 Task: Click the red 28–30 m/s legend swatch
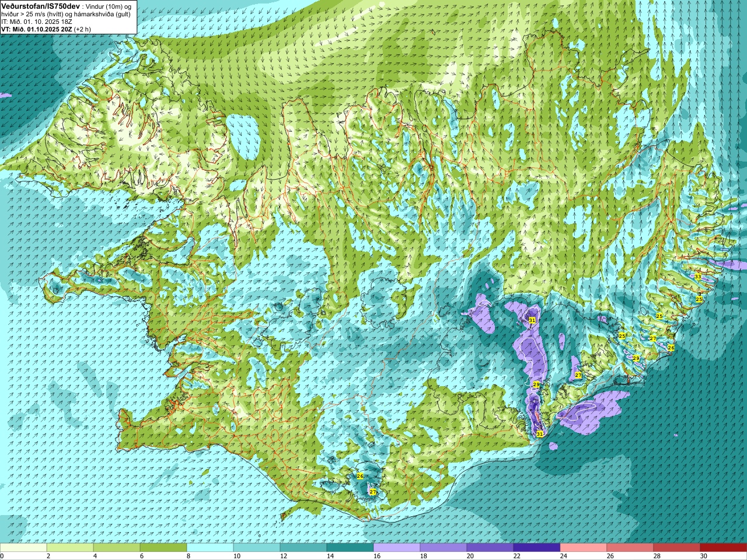click(x=677, y=548)
